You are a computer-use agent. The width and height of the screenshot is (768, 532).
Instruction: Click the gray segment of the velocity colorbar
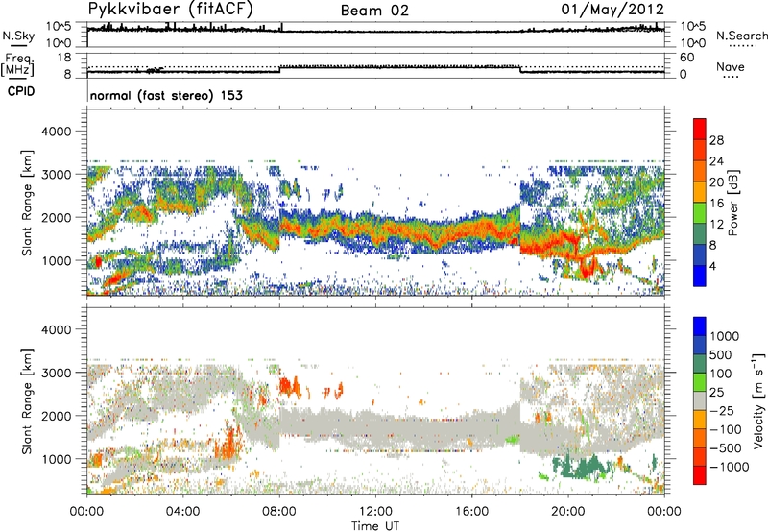point(700,400)
